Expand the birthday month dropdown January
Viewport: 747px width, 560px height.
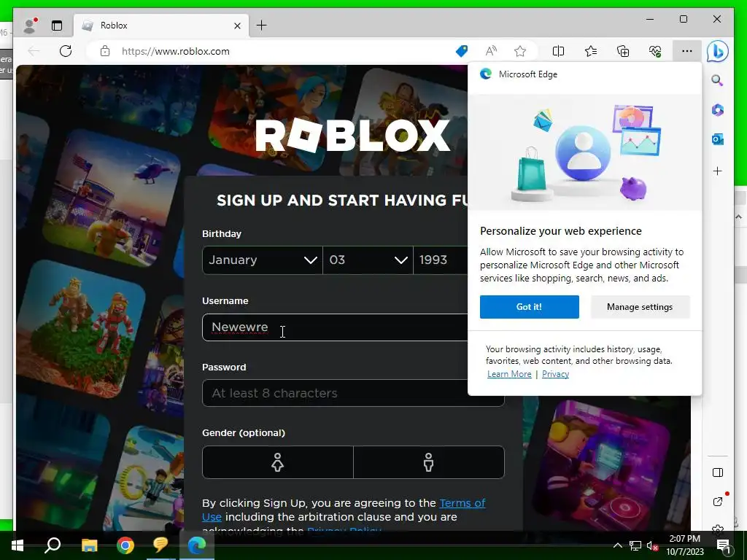(x=263, y=260)
